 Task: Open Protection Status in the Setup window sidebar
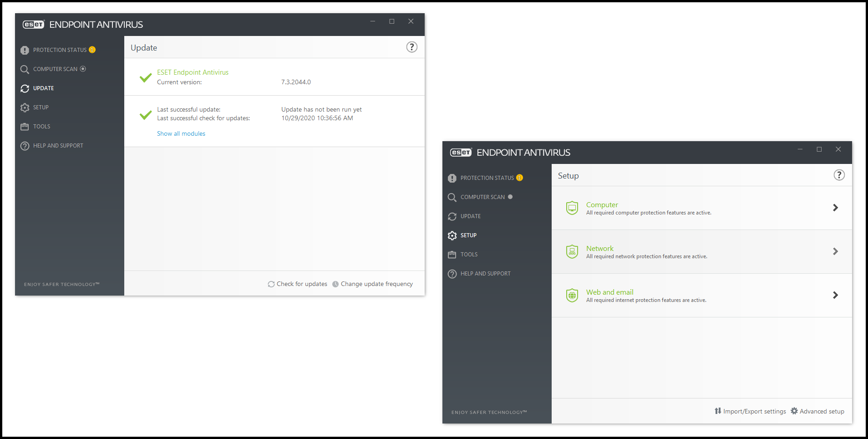pos(487,178)
